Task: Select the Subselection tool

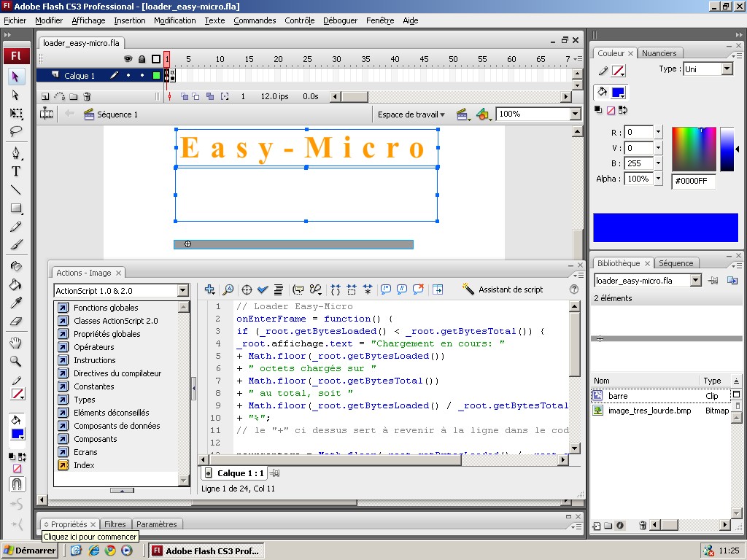Action: point(15,95)
